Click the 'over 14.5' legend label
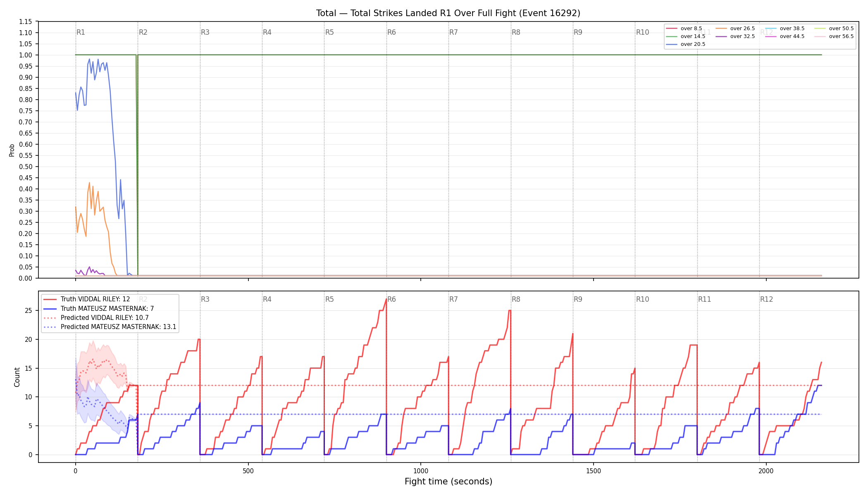The height and width of the screenshot is (496, 868). click(x=693, y=36)
